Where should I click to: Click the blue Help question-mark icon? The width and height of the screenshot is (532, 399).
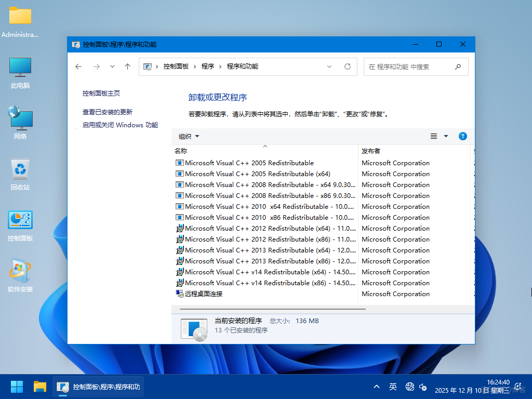(x=462, y=136)
